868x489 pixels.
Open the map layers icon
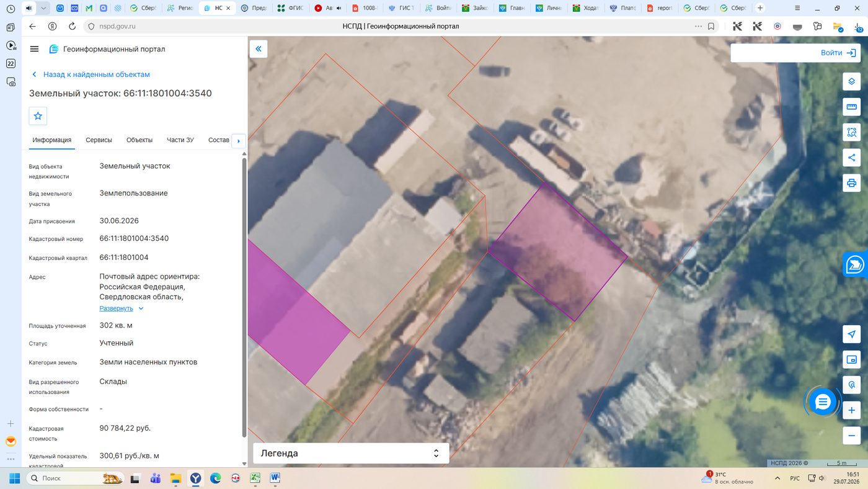click(x=851, y=81)
